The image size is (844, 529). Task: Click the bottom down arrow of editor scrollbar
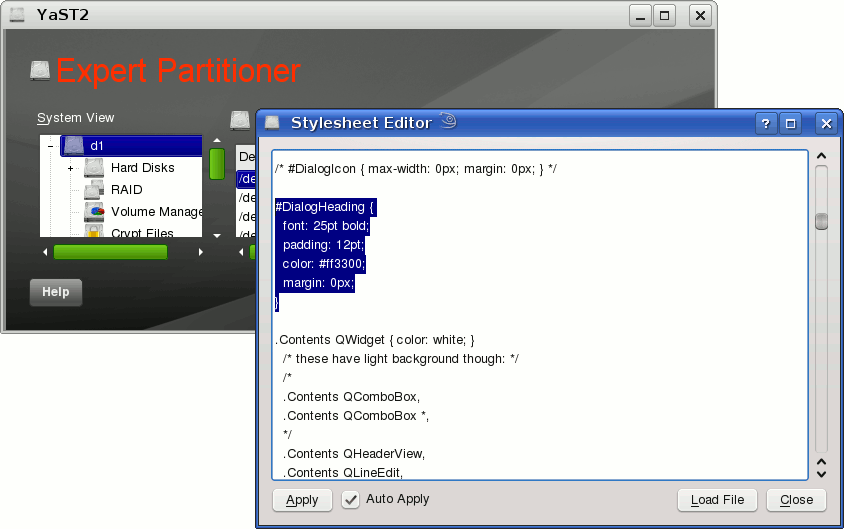pos(821,474)
